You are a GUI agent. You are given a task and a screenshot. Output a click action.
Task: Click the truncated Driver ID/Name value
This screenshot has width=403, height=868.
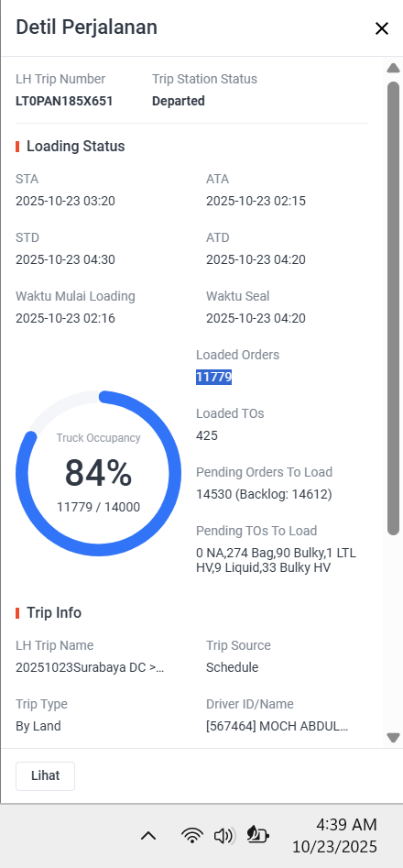[277, 726]
